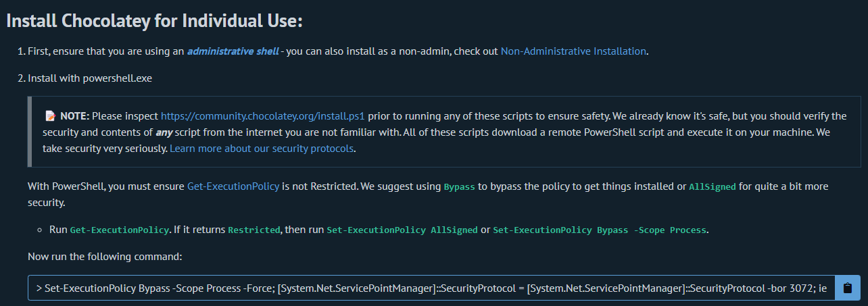Click the memo note icon beside NOTE

point(50,116)
